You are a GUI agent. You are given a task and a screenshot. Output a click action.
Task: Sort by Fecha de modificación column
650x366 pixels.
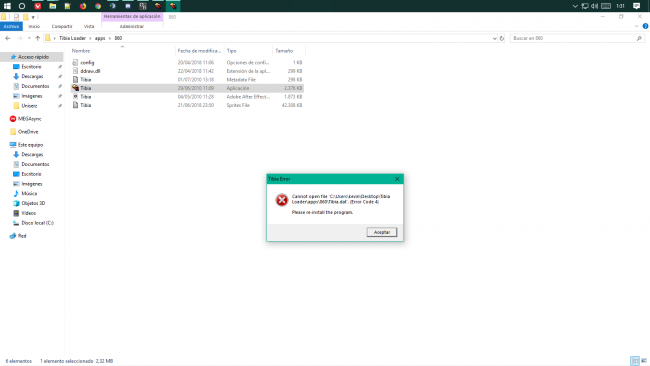click(x=199, y=51)
